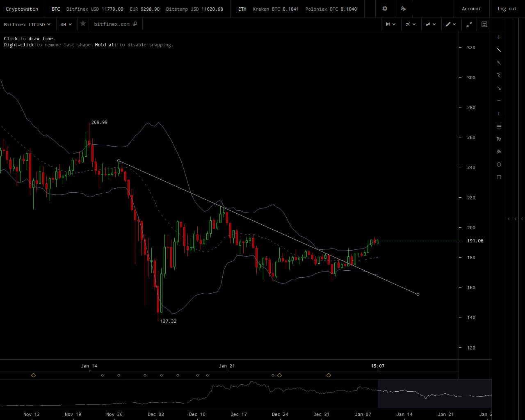Open the EUR 9298.90 ticker
This screenshot has width=525, height=420.
tap(145, 9)
